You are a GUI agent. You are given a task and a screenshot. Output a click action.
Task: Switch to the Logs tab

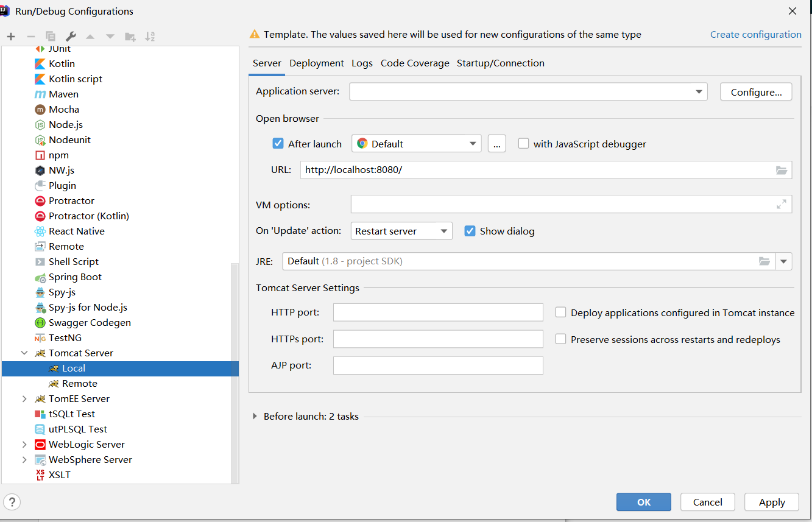[x=362, y=63]
